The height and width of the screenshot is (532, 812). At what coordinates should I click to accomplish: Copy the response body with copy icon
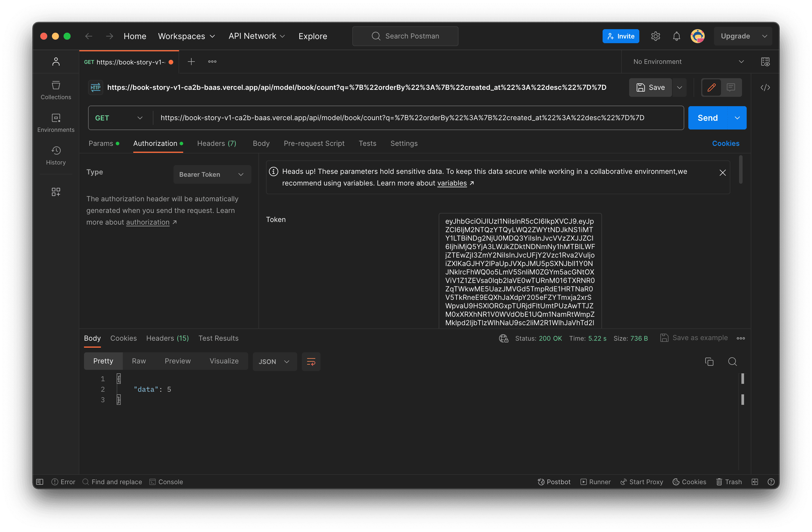point(709,361)
